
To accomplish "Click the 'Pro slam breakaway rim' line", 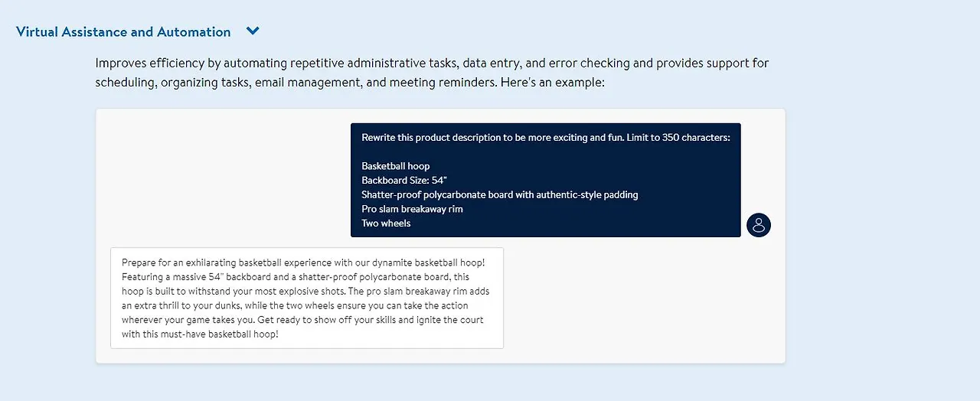I will (x=413, y=209).
